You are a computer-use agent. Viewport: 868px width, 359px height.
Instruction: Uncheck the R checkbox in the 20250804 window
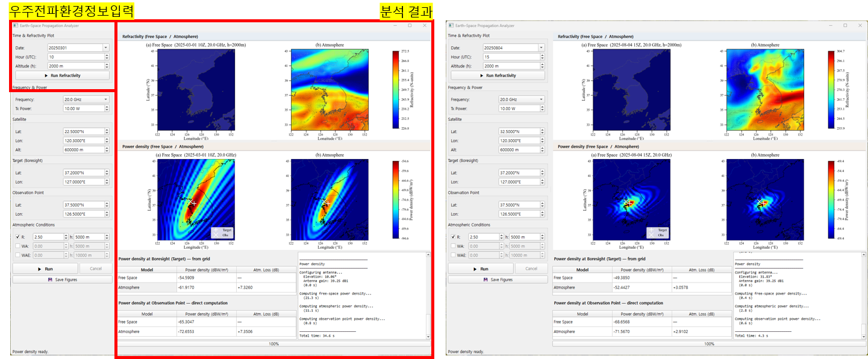click(x=452, y=237)
